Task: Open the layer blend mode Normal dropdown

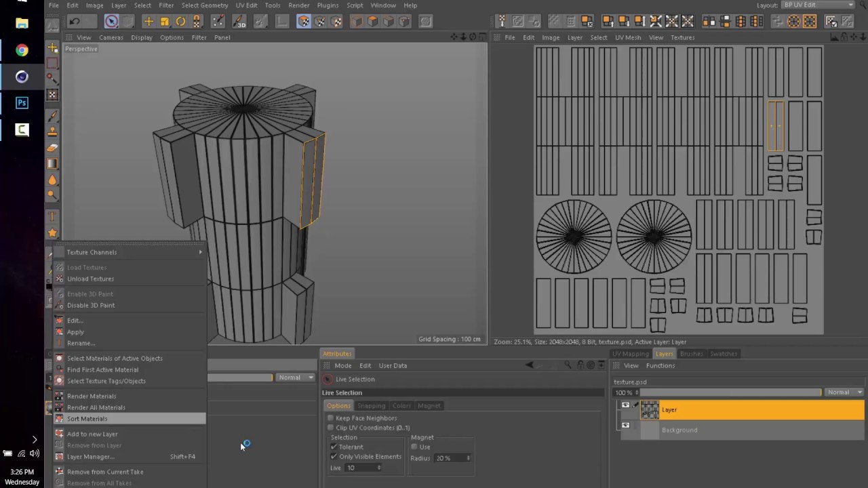Action: 844,392
